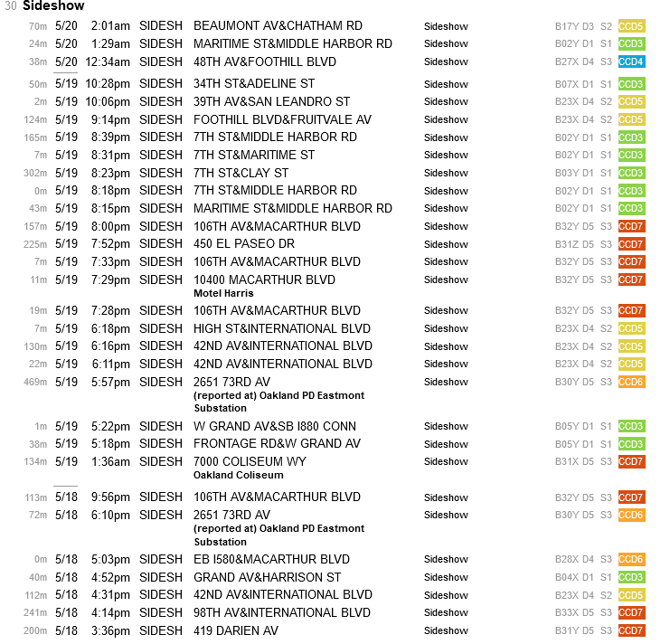Click CCD6 badge on EB I580 row
The width and height of the screenshot is (670, 644).
click(x=631, y=559)
